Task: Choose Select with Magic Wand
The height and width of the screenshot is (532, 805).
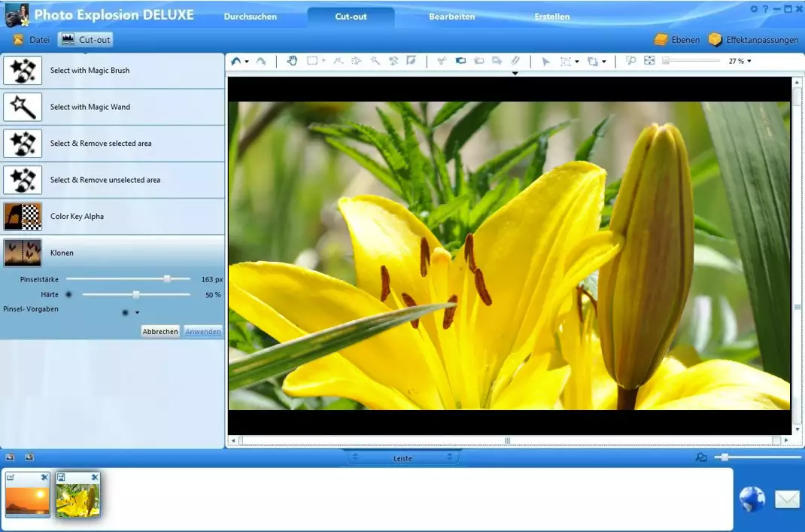Action: click(x=112, y=107)
